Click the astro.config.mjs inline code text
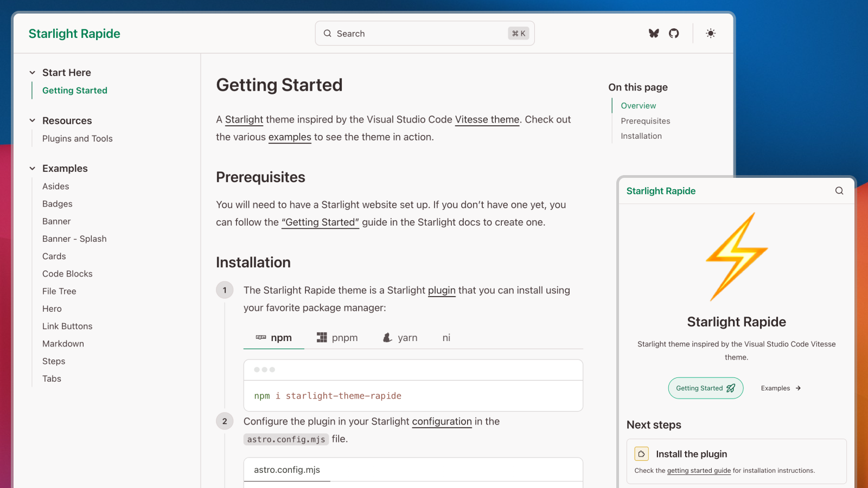 point(286,439)
